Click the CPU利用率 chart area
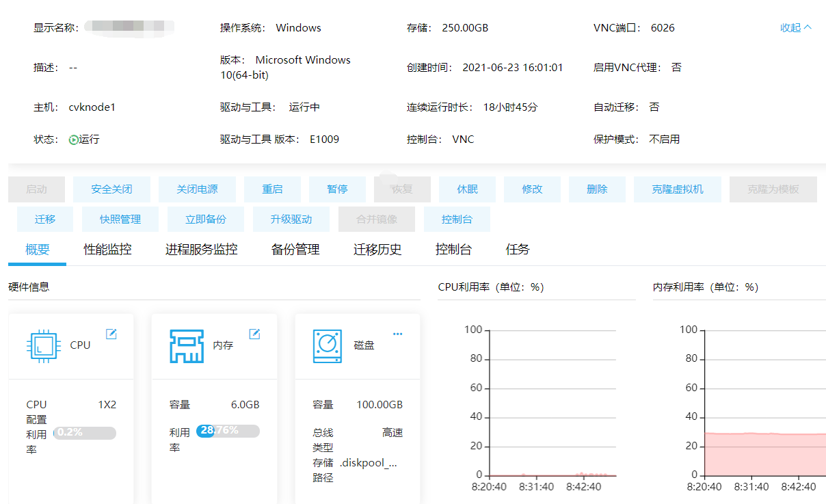Viewport: 826px width, 504px height. (x=551, y=403)
